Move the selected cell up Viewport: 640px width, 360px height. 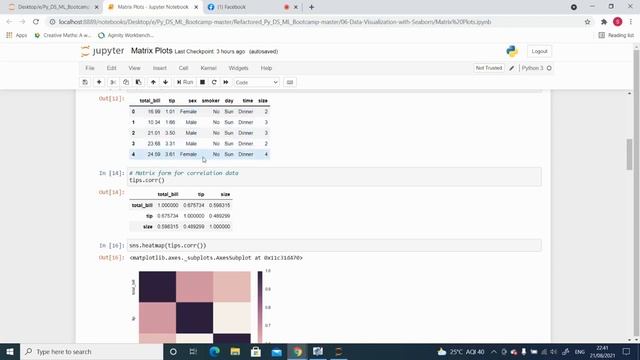coord(153,82)
